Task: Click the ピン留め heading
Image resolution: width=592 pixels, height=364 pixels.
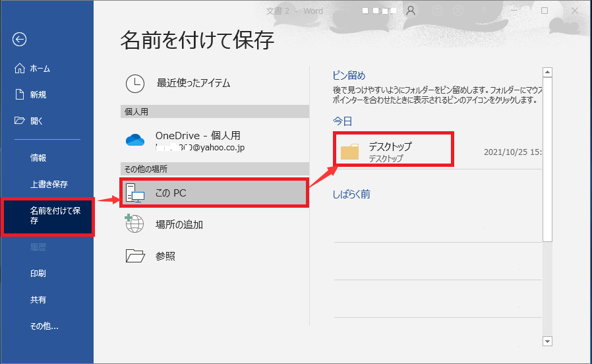Action: (349, 75)
